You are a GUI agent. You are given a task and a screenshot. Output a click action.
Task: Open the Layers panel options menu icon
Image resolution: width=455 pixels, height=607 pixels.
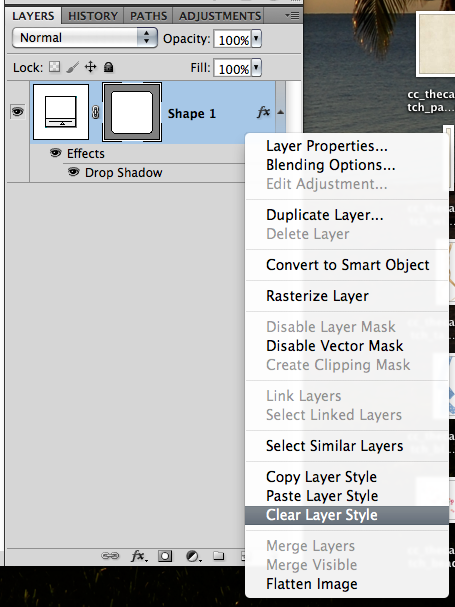(292, 15)
